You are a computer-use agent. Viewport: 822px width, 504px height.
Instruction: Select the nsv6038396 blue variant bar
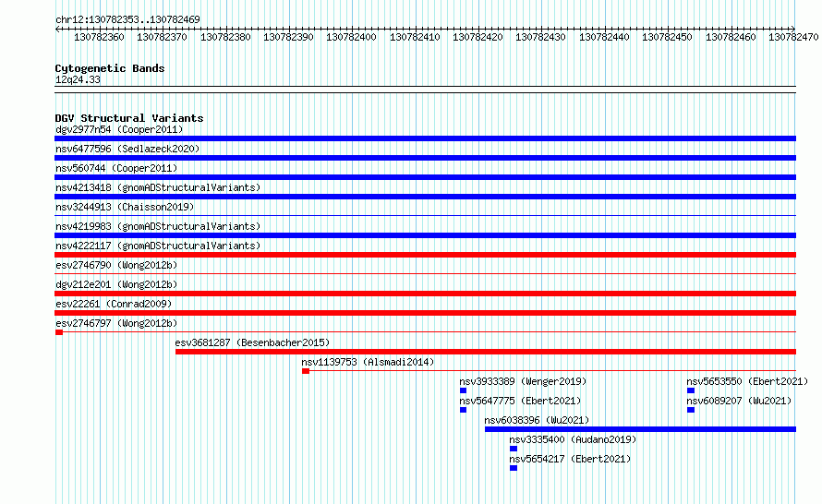[x=641, y=429]
